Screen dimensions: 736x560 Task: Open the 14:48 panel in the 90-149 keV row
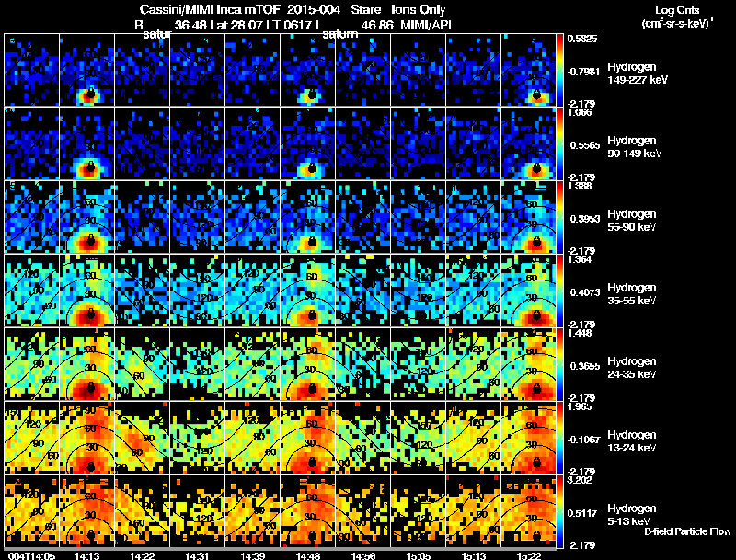308,143
